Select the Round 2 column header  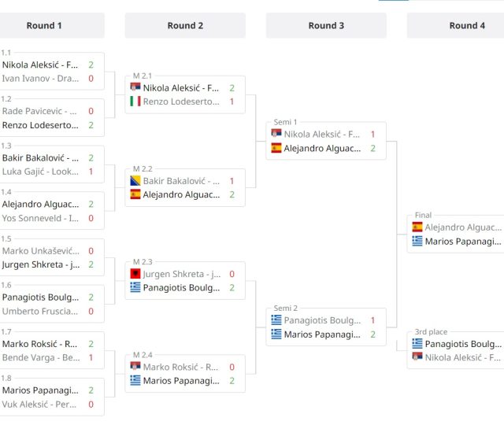[185, 25]
